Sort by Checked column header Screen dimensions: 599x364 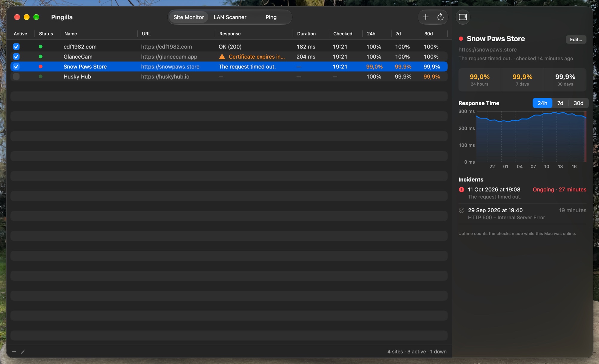click(343, 34)
